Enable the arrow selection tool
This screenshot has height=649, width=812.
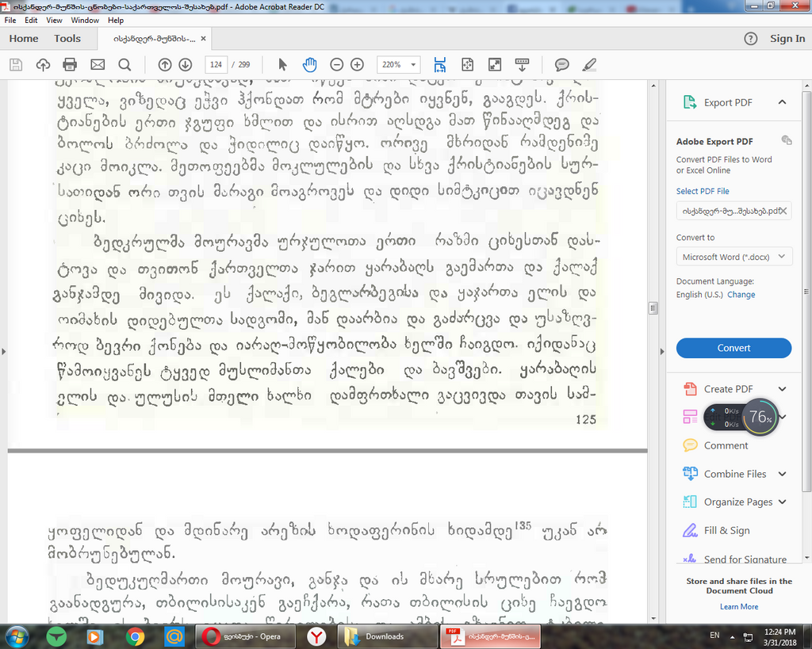point(283,64)
